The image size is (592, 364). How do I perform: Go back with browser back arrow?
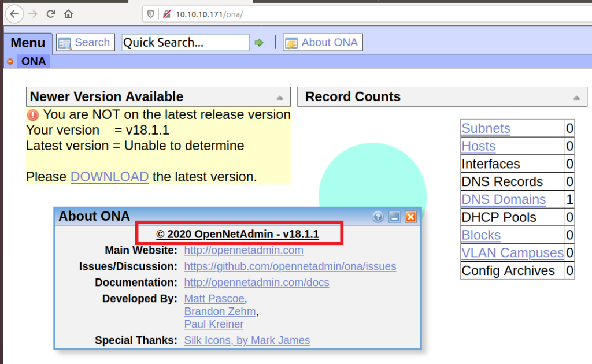pyautogui.click(x=14, y=14)
